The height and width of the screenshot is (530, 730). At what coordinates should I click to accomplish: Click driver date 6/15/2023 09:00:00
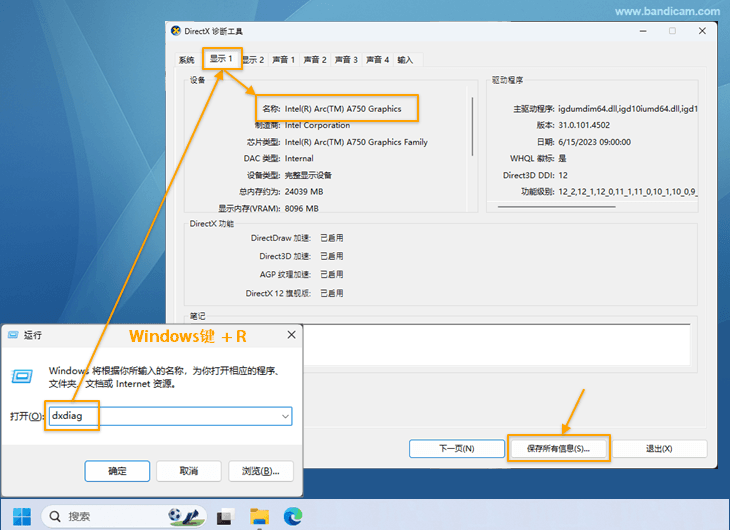[x=595, y=142]
